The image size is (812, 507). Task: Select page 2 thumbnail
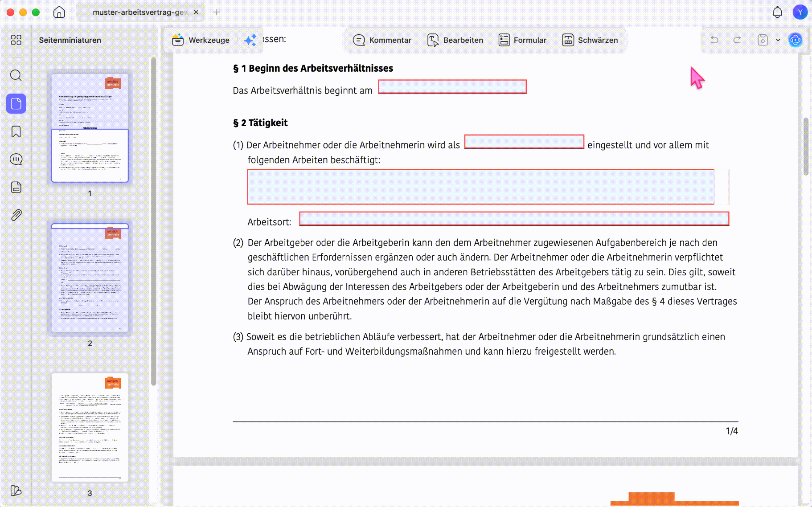pos(90,278)
